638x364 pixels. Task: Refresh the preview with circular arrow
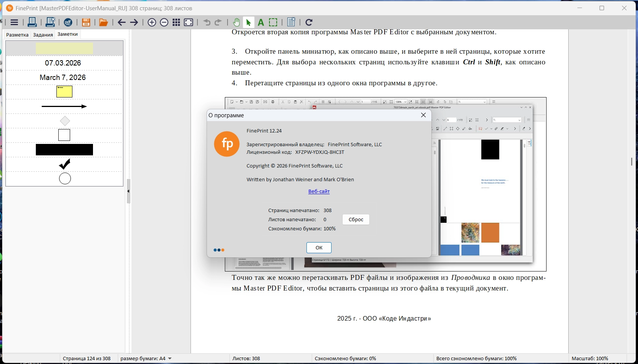[x=309, y=22]
